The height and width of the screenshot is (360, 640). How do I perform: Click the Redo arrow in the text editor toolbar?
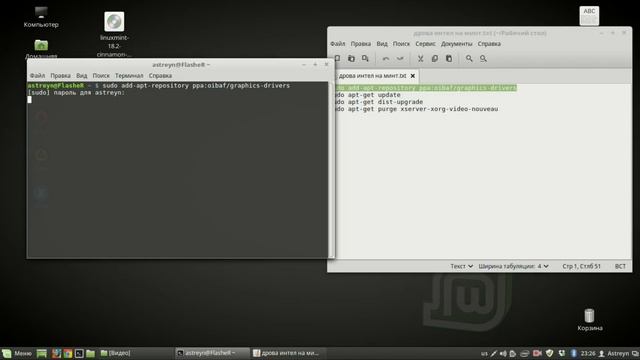(x=400, y=59)
